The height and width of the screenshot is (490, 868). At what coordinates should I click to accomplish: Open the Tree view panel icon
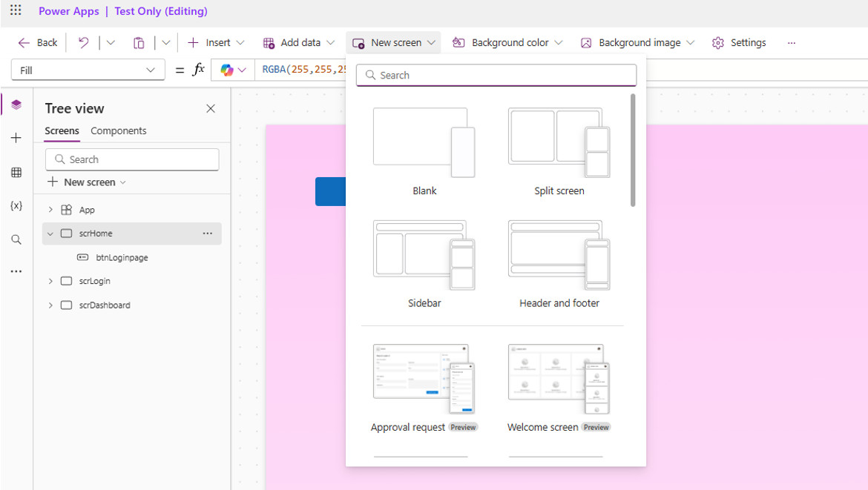16,105
